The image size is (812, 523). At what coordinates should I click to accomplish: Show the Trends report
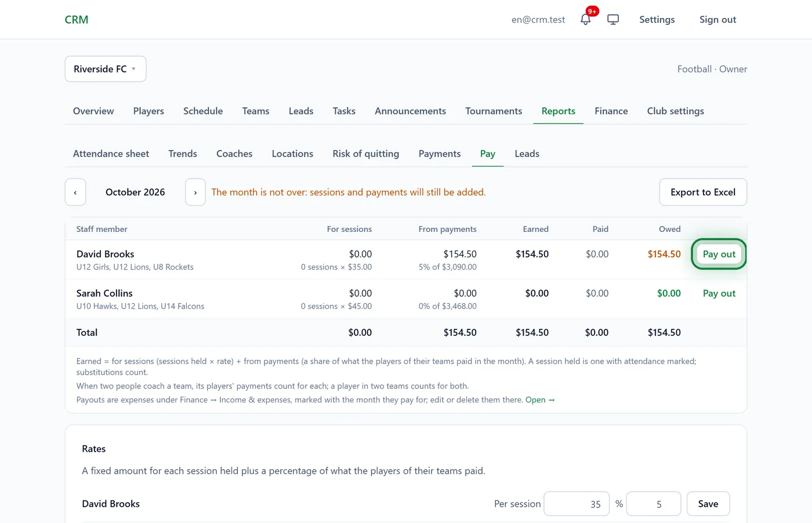183,154
